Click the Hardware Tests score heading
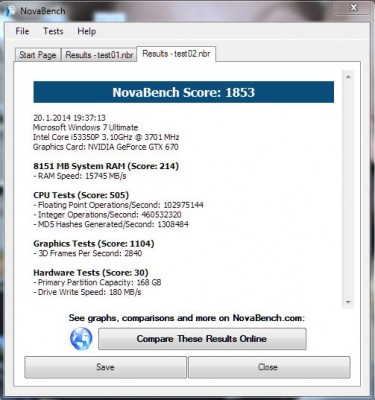 pyautogui.click(x=91, y=273)
